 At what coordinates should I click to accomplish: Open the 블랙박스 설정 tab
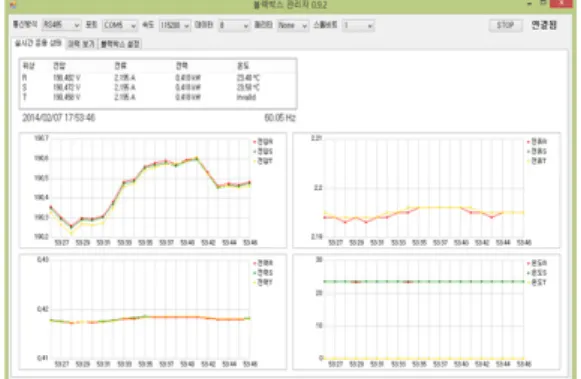click(x=120, y=44)
